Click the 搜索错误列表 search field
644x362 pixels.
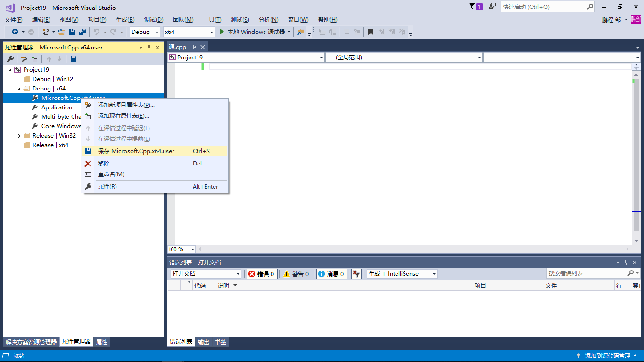[585, 273]
